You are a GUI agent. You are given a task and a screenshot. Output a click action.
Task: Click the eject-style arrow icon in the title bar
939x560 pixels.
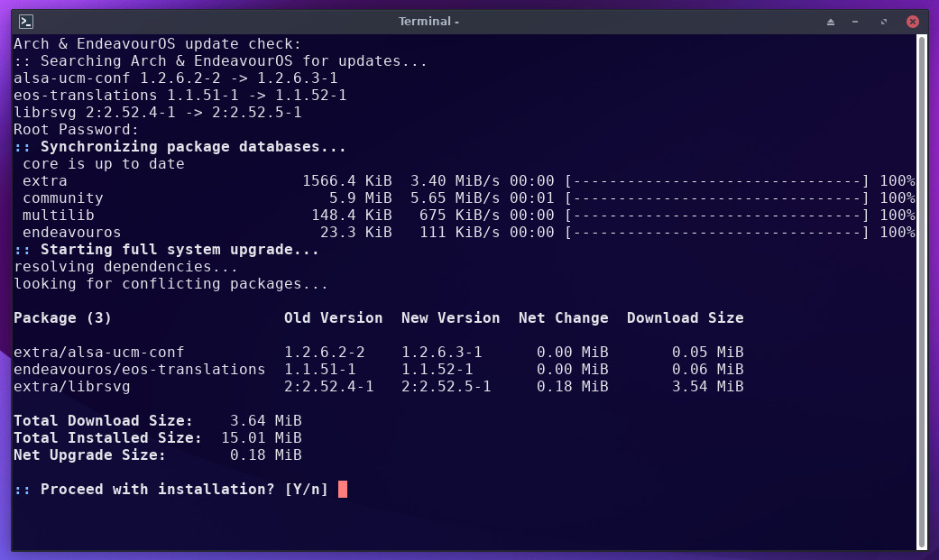coord(831,22)
